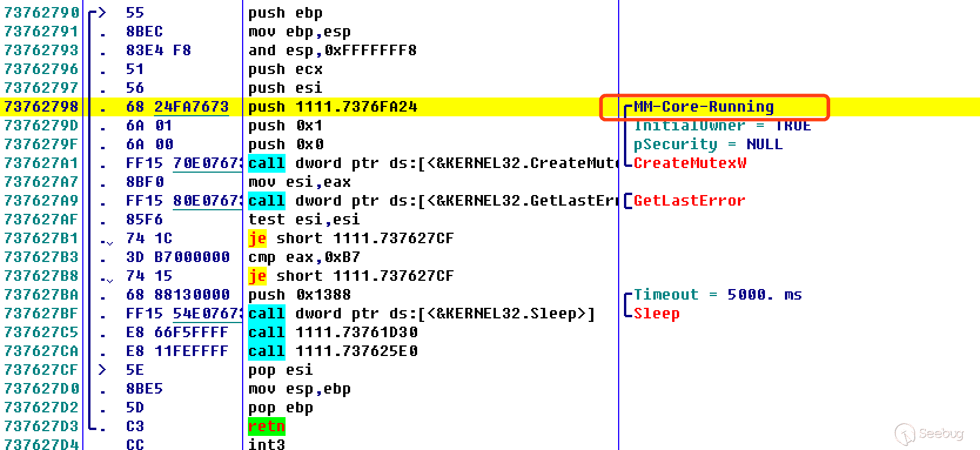
Task: Click the 'InitialOwner = TRUE' comment
Action: click(723, 125)
